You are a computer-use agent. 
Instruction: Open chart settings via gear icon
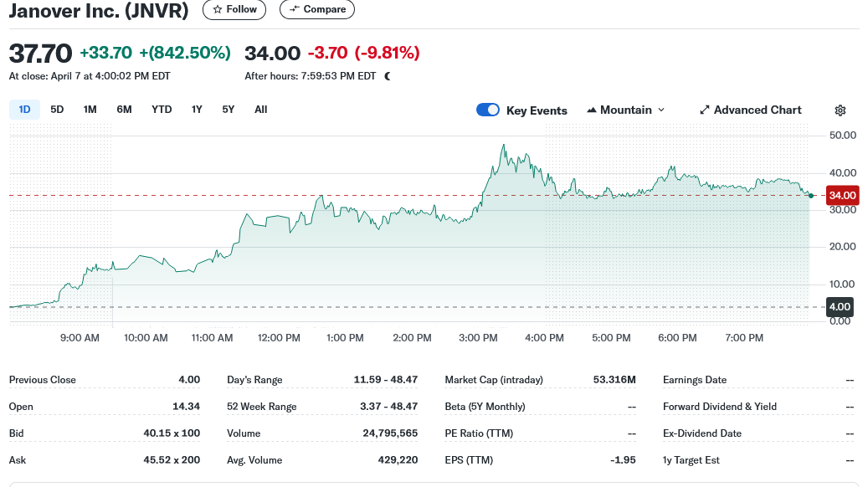pyautogui.click(x=840, y=110)
